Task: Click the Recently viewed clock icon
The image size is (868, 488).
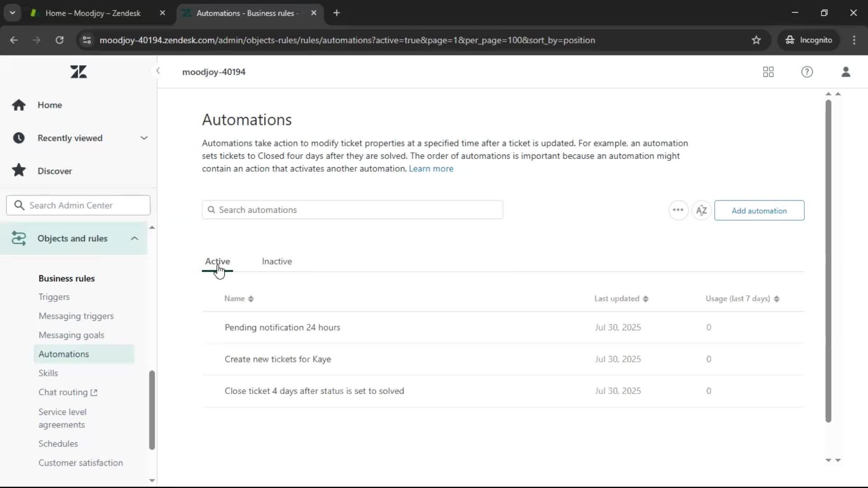Action: click(19, 138)
